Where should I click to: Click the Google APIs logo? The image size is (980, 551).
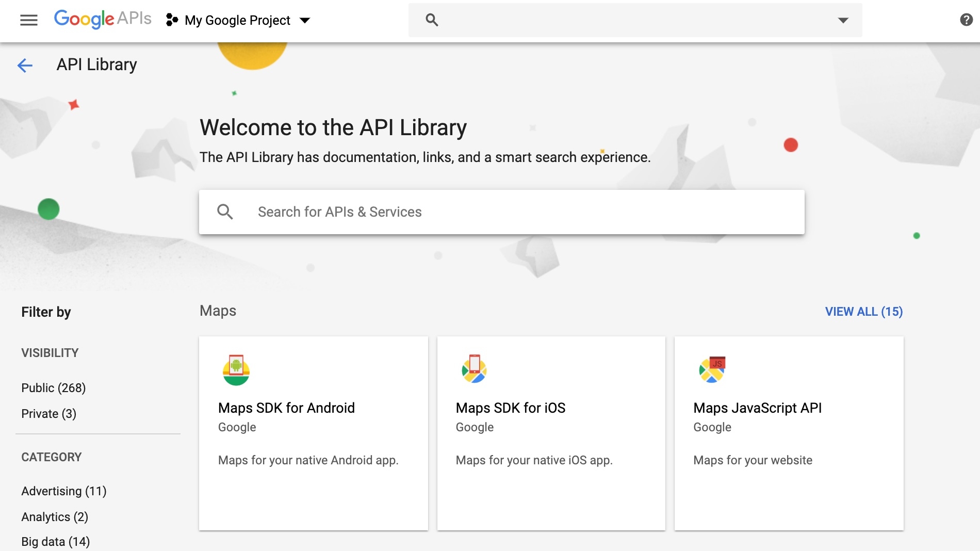pyautogui.click(x=103, y=20)
